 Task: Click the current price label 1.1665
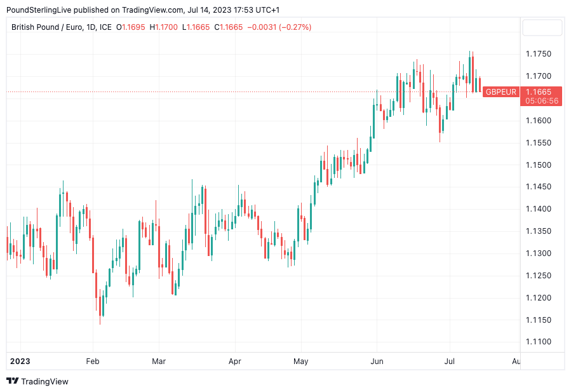tap(541, 91)
